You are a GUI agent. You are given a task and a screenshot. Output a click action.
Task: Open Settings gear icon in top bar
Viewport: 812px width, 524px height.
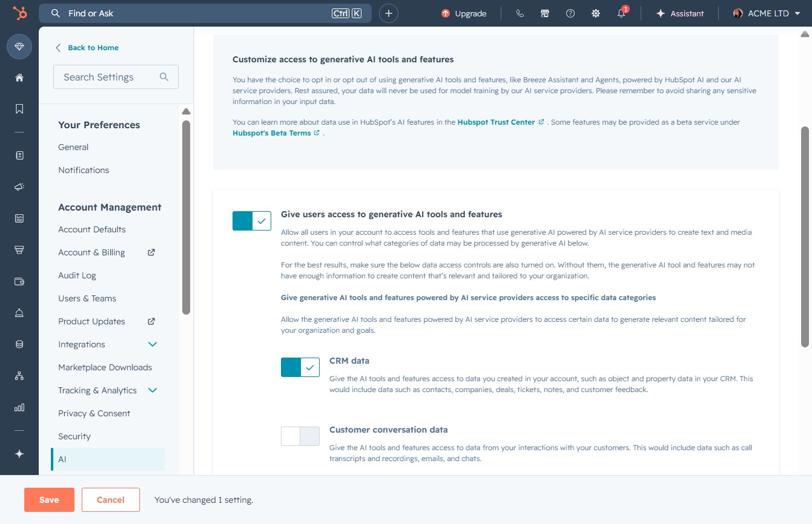click(x=596, y=13)
